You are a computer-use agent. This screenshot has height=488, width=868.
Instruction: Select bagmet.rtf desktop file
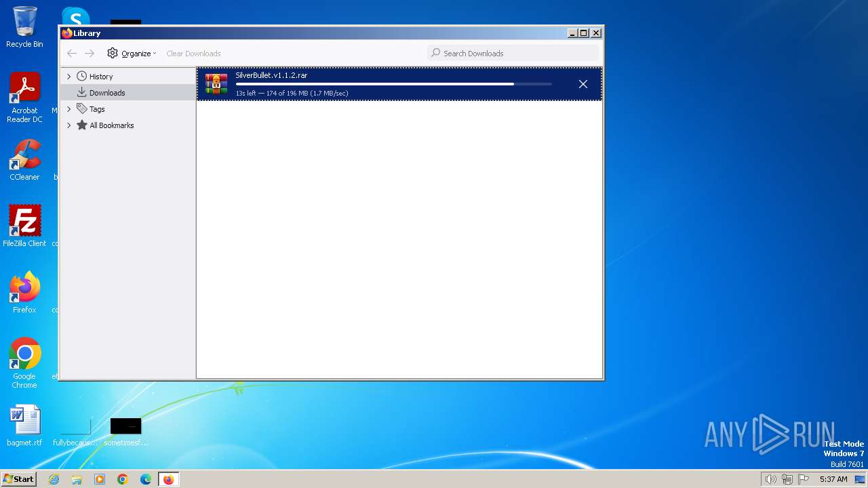[24, 426]
